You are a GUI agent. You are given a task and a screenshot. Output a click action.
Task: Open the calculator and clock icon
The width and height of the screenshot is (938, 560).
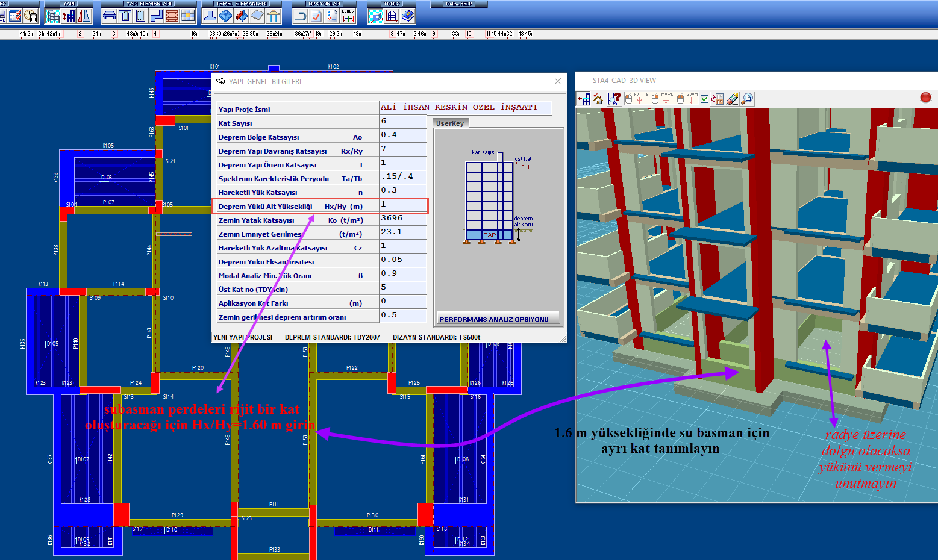click(x=31, y=16)
